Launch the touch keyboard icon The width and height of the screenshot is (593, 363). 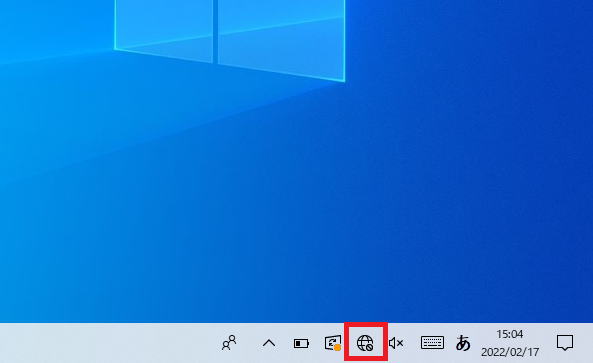point(432,343)
